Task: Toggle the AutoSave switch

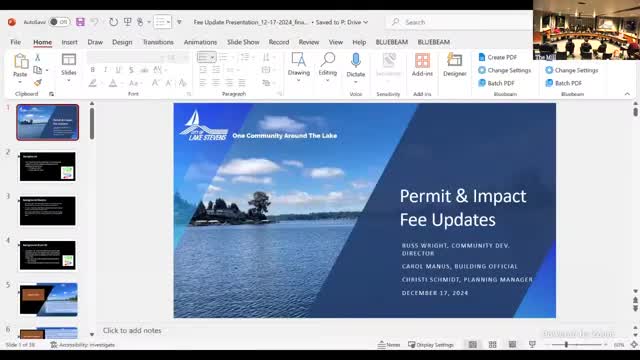Action: click(59, 22)
